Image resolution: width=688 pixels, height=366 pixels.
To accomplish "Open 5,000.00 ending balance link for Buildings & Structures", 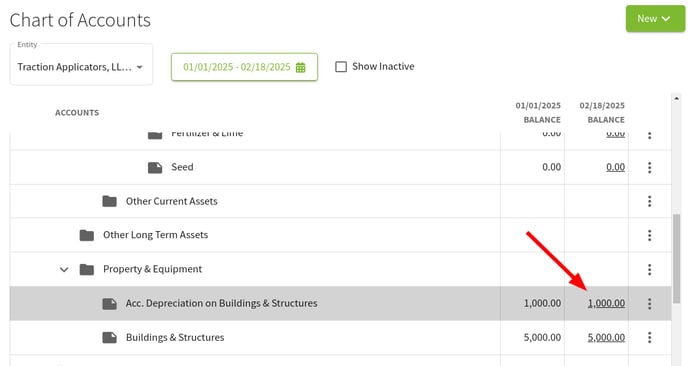I will coord(606,337).
